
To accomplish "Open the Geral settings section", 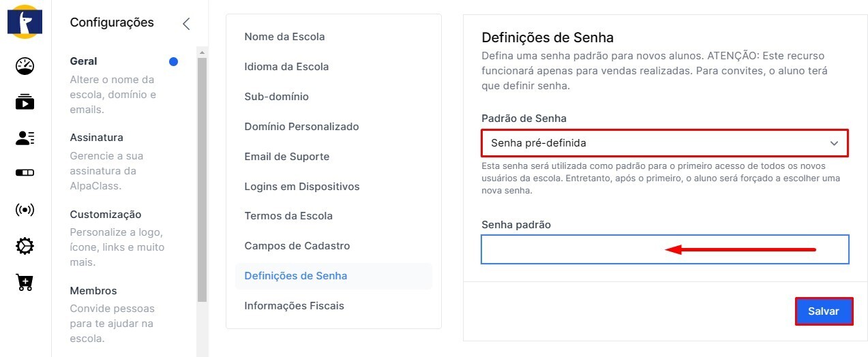I will point(84,61).
